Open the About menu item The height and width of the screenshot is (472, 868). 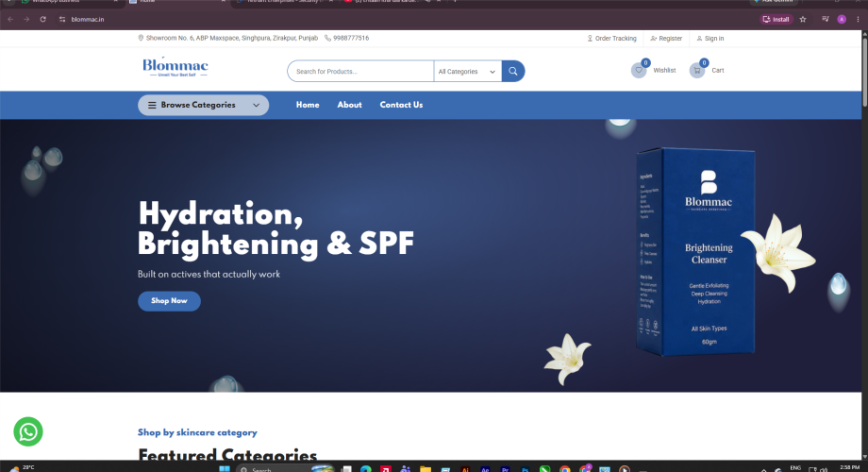[x=349, y=105]
